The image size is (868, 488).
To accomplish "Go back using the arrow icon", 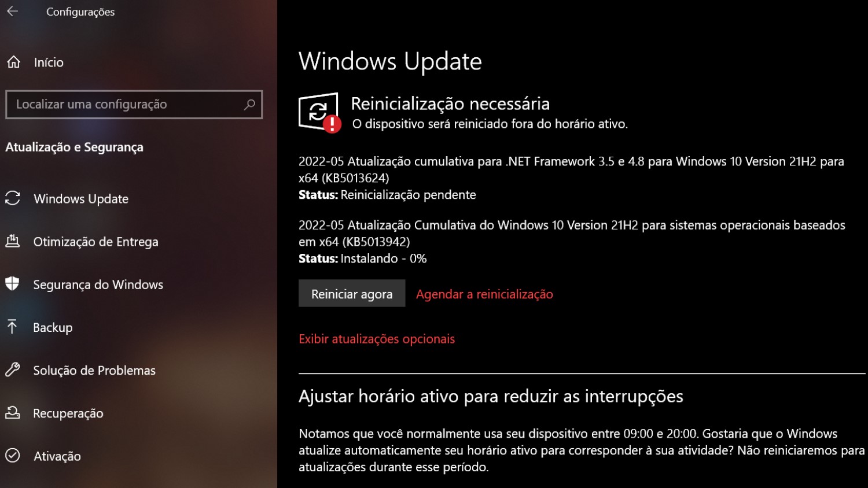I will 13,11.
